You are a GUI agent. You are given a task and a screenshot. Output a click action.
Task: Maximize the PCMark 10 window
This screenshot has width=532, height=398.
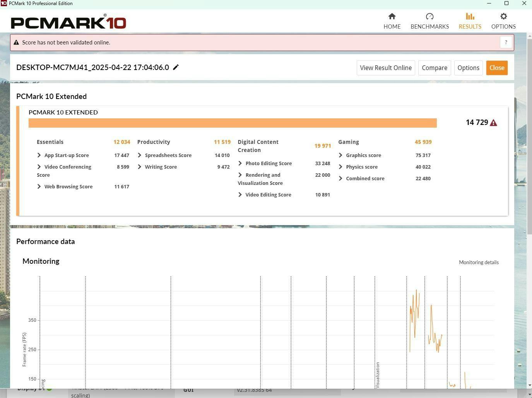506,3
